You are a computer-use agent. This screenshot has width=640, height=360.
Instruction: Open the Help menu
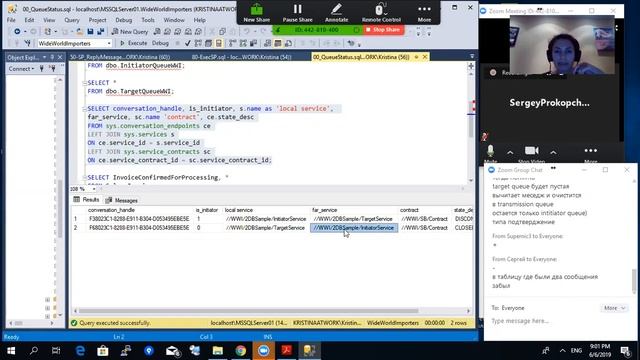pyautogui.click(x=200, y=20)
